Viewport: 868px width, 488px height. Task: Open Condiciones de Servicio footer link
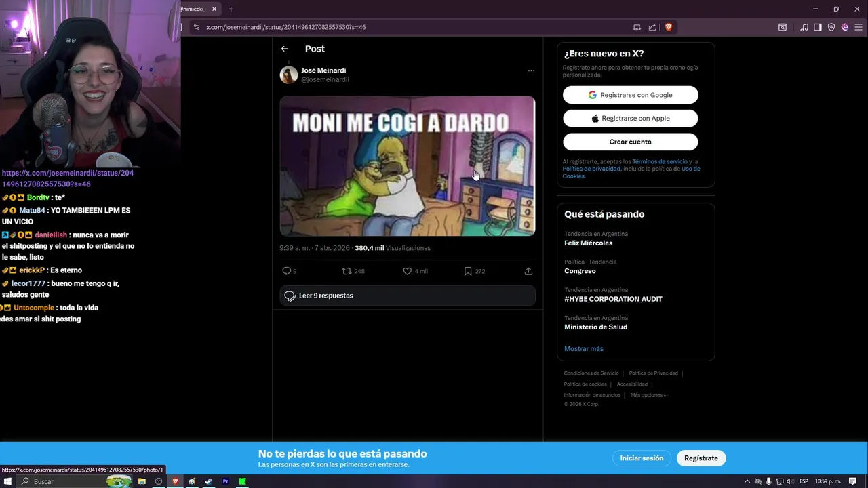click(591, 373)
